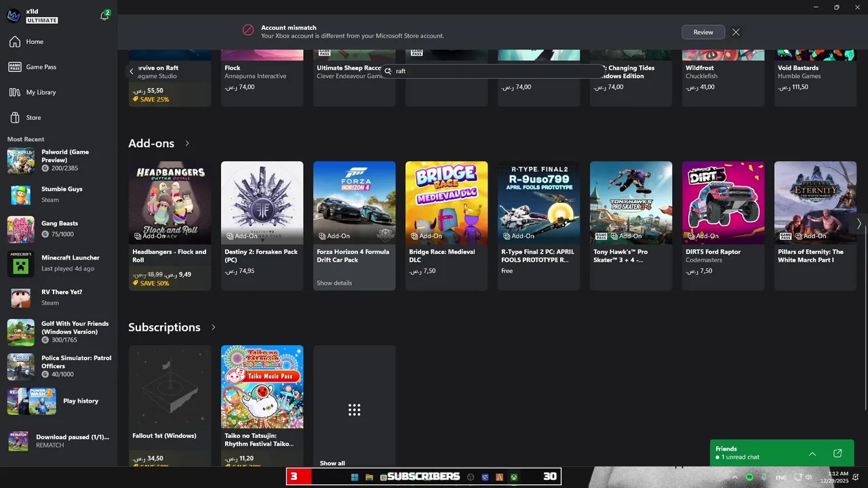Expand the Subscriptions section chevron
The height and width of the screenshot is (488, 868).
213,327
